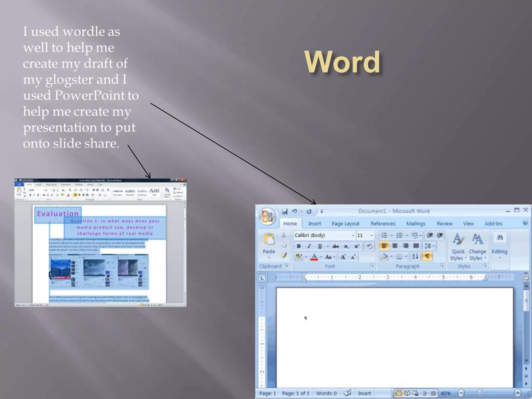Click the Grow Font icon
532x399 pixels.
343,257
